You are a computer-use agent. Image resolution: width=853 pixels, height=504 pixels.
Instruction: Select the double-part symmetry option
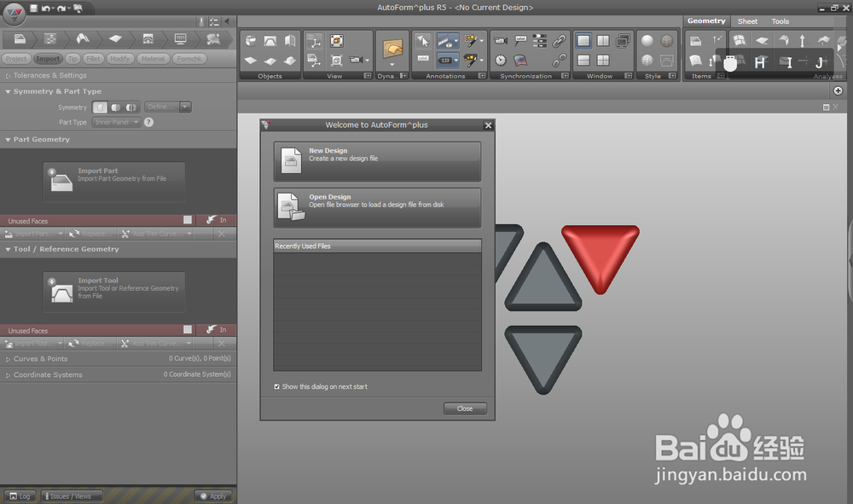click(x=131, y=107)
